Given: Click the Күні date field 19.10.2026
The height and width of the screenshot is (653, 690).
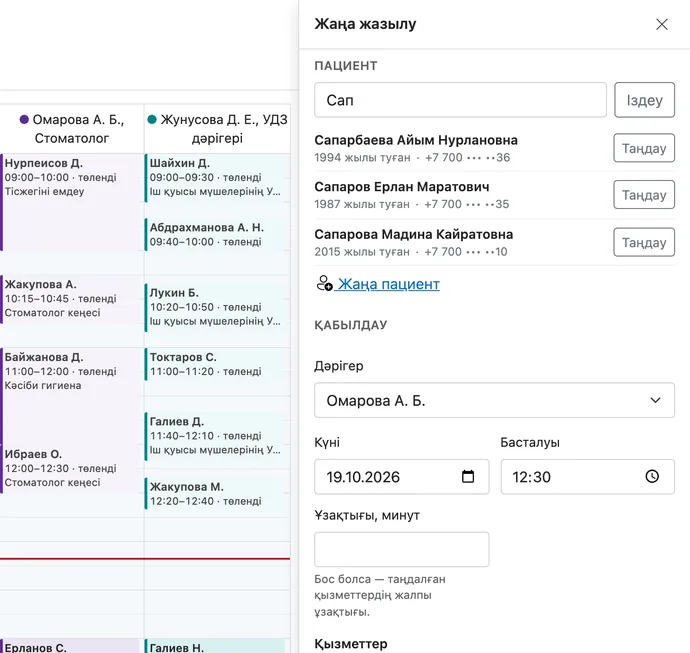Looking at the screenshot, I should tap(401, 477).
